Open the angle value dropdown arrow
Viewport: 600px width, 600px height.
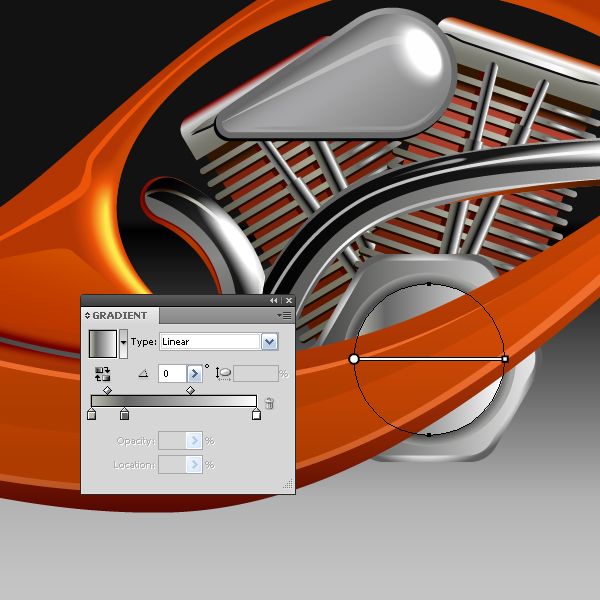[194, 373]
